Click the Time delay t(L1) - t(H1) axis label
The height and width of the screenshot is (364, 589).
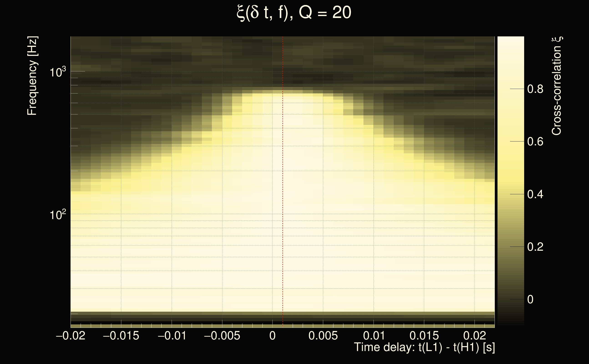[x=424, y=347]
